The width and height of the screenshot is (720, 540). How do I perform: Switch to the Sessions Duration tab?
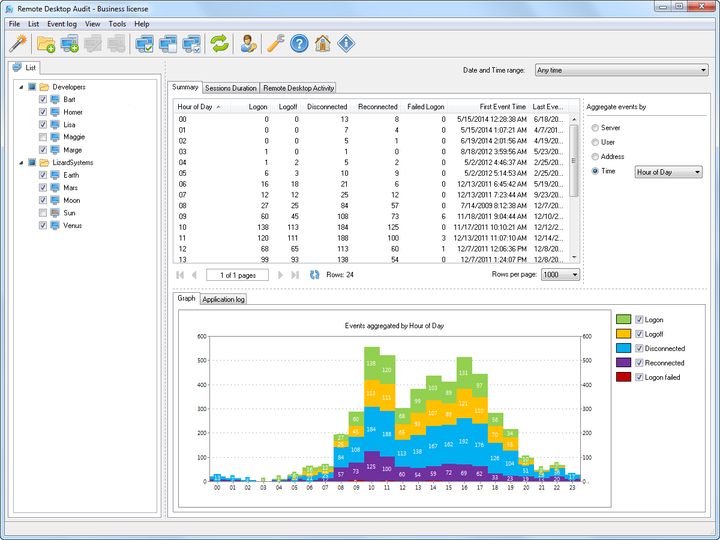tap(231, 88)
